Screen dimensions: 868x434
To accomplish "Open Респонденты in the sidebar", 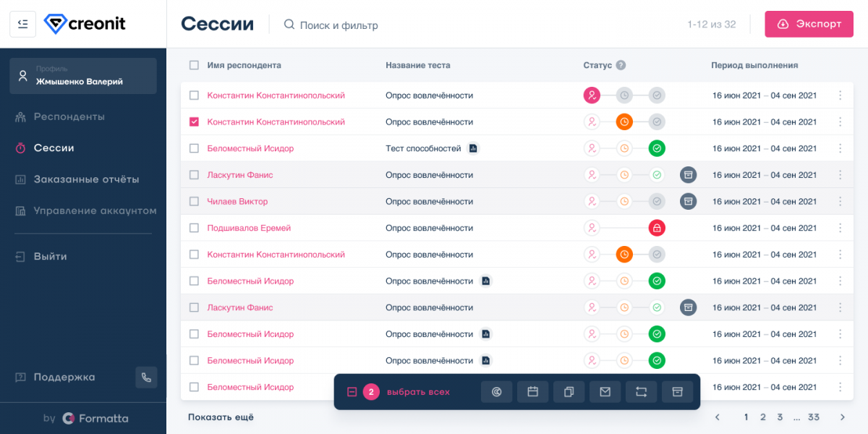I will pyautogui.click(x=69, y=116).
